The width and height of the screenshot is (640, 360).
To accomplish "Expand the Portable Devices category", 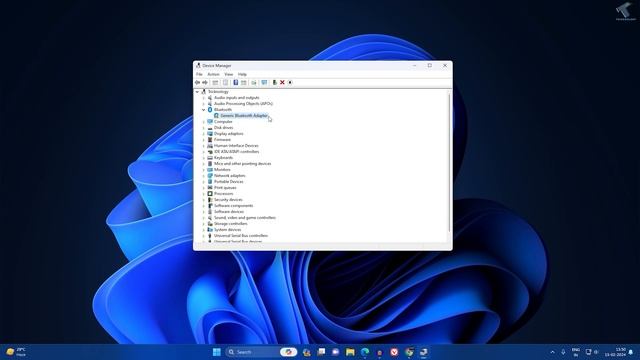I will coord(204,182).
